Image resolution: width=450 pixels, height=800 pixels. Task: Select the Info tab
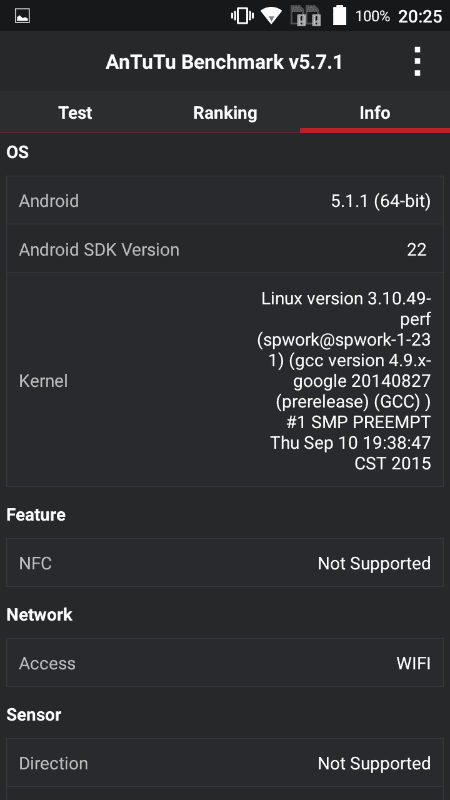pyautogui.click(x=375, y=113)
